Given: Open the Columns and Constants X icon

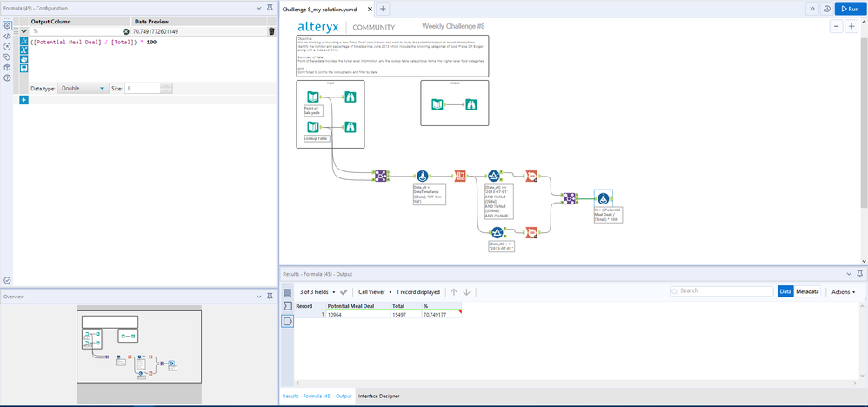Looking at the screenshot, I should click(x=23, y=50).
